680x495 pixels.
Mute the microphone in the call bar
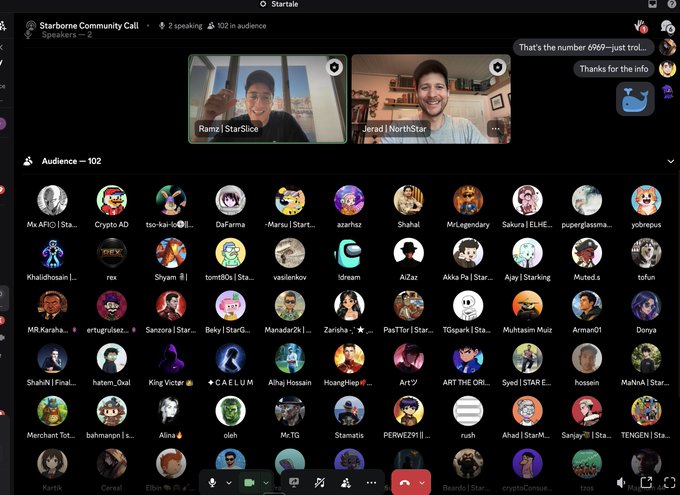pyautogui.click(x=212, y=482)
